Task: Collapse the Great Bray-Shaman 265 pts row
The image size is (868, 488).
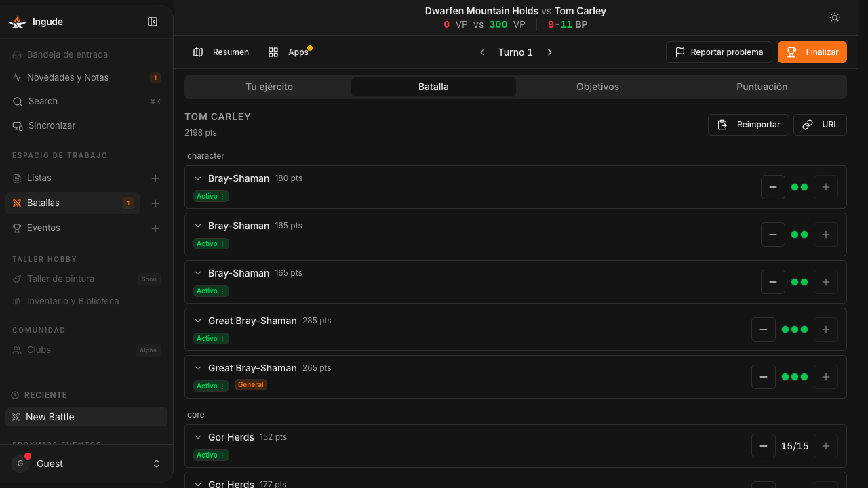Action: 198,368
